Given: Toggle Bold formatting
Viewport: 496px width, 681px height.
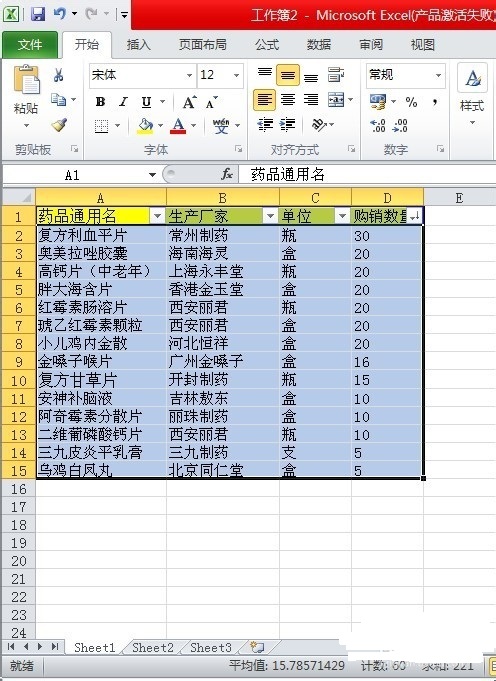Looking at the screenshot, I should (x=100, y=102).
